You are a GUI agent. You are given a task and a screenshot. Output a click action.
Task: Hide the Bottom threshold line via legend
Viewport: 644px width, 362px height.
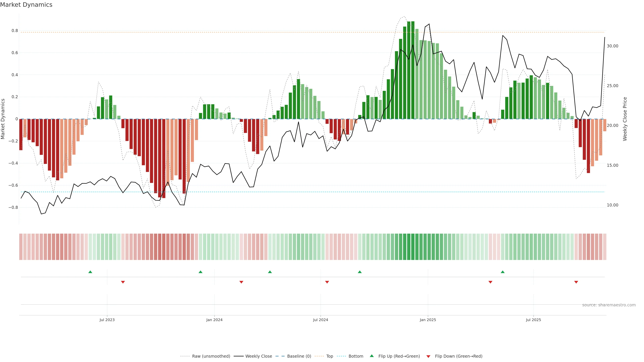tap(356, 356)
